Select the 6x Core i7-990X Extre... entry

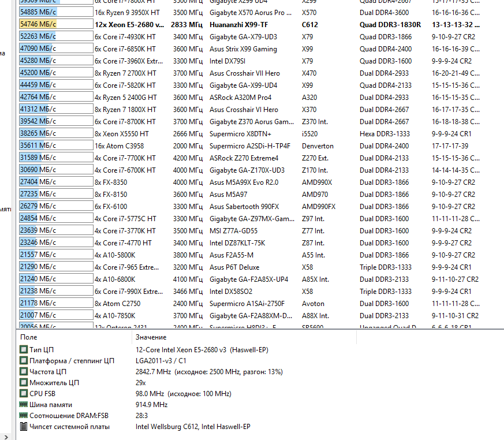point(129,292)
